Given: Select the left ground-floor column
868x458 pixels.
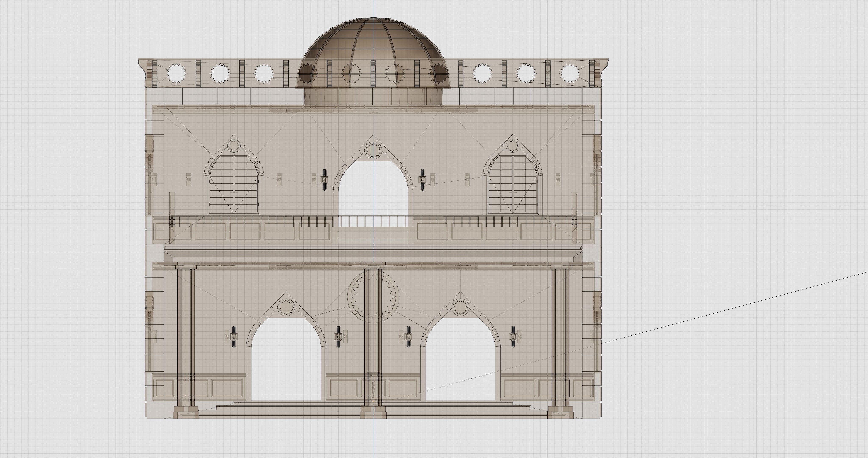Looking at the screenshot, I should [x=186, y=337].
